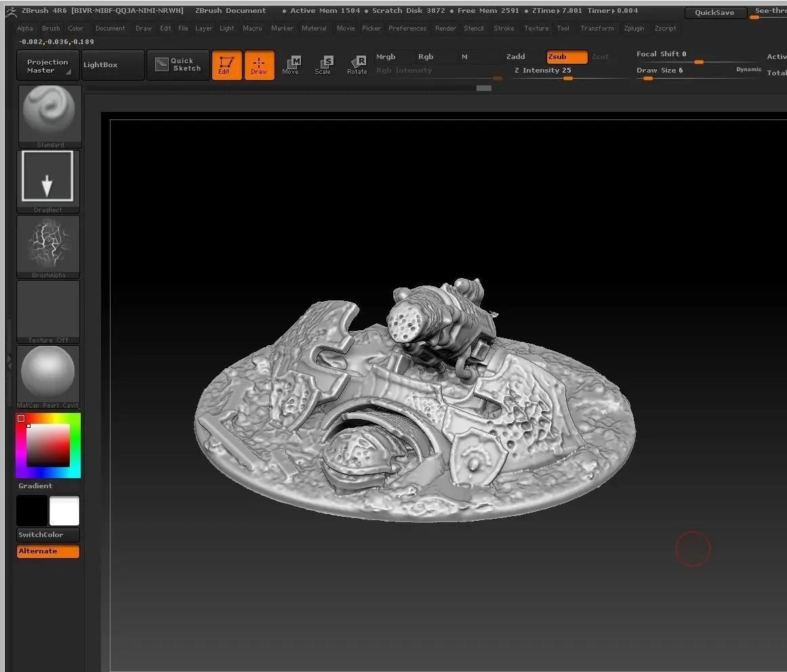Open the Layer menu

[204, 28]
